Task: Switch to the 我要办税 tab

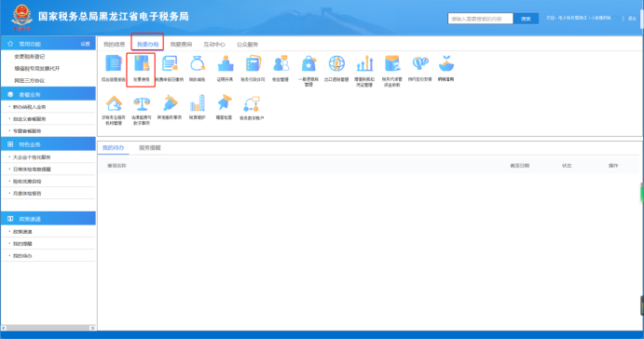Action: coord(148,45)
